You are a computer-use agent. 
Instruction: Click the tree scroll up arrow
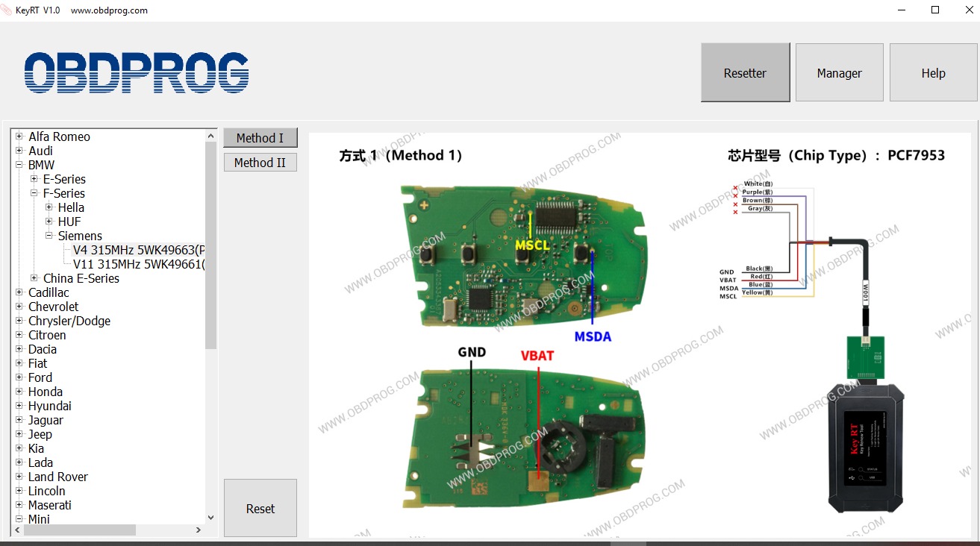tap(210, 136)
